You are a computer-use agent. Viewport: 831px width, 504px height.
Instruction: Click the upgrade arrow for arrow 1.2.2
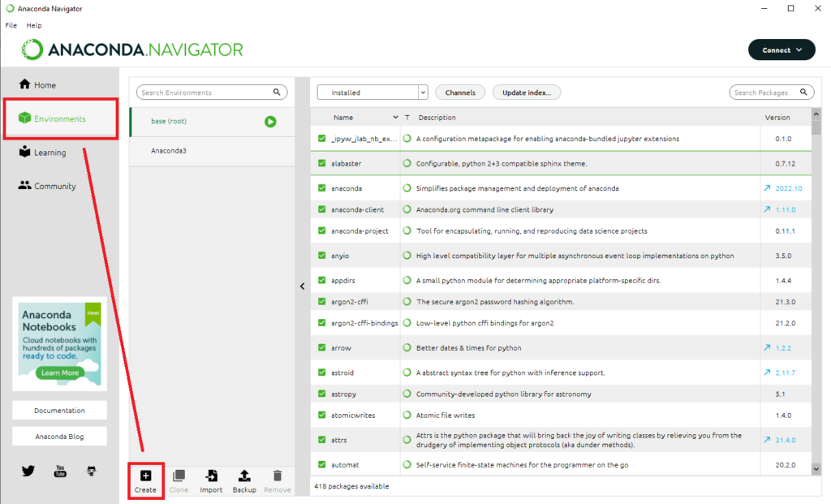pos(767,347)
